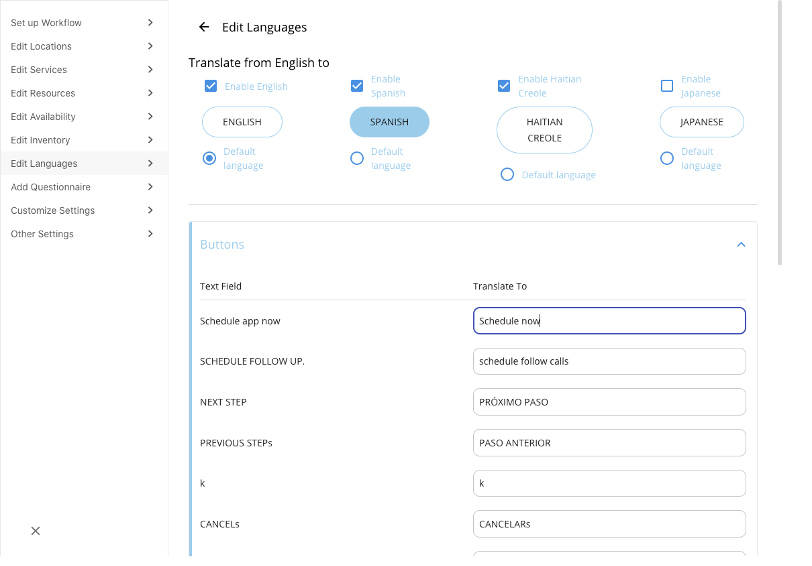Click the 'NEXT STEP' text label
This screenshot has height=566, width=812.
pyautogui.click(x=223, y=402)
